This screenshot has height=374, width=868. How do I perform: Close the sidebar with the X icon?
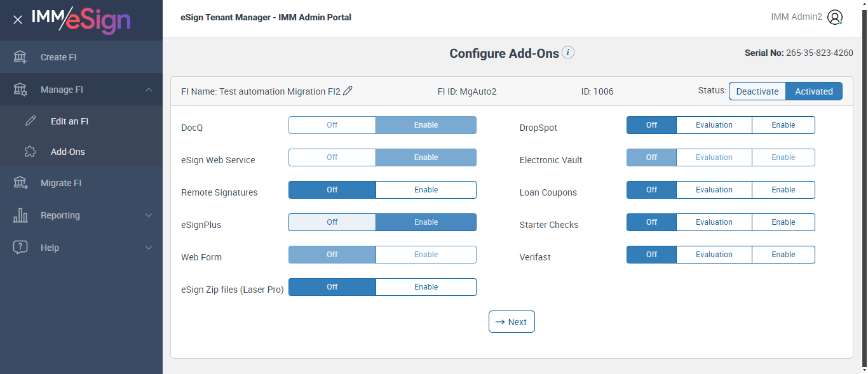point(18,20)
